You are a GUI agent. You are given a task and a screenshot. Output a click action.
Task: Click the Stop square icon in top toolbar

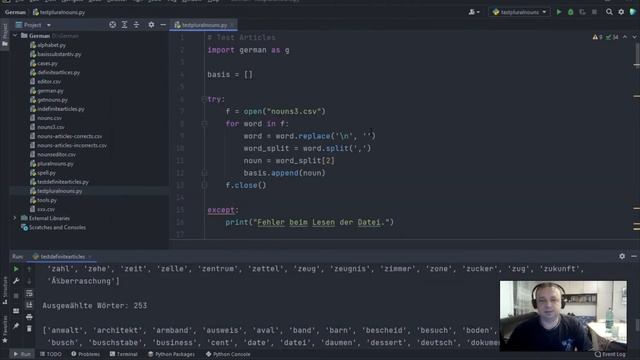tap(594, 12)
